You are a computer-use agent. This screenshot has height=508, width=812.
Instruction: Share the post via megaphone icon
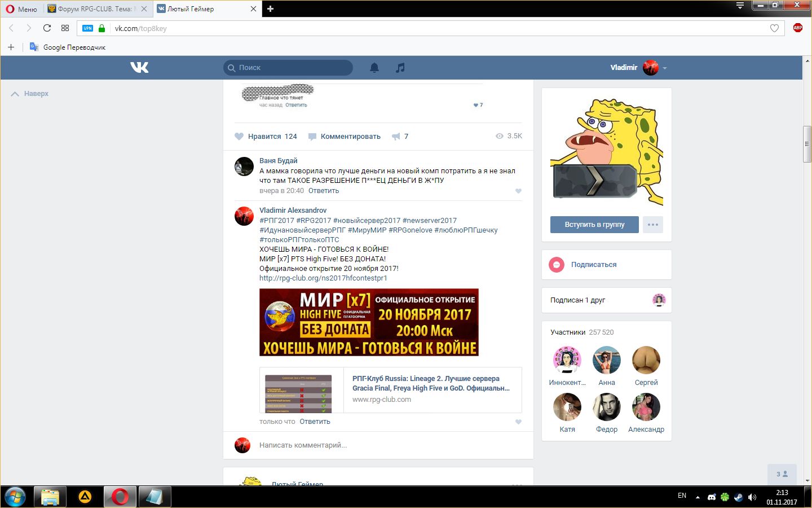pyautogui.click(x=400, y=136)
